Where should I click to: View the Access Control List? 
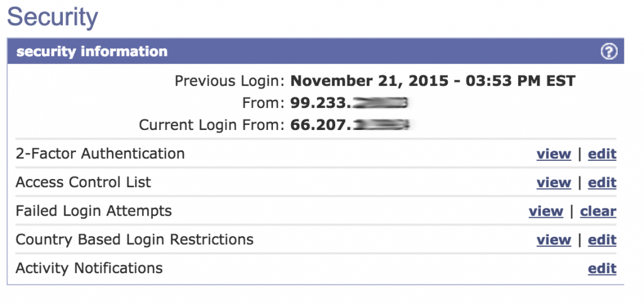point(553,183)
